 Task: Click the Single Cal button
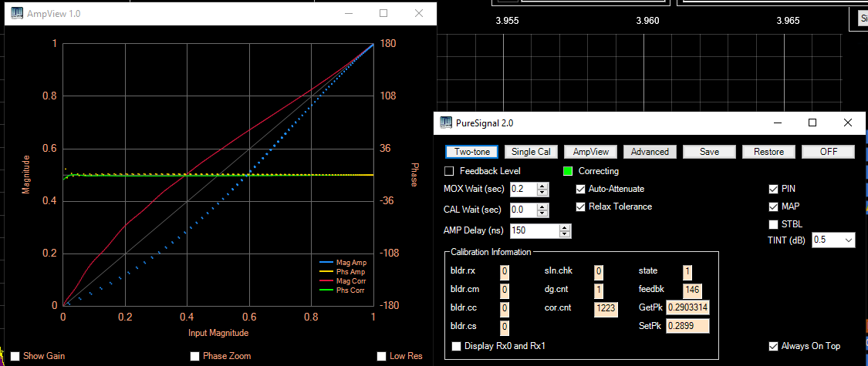tap(532, 152)
